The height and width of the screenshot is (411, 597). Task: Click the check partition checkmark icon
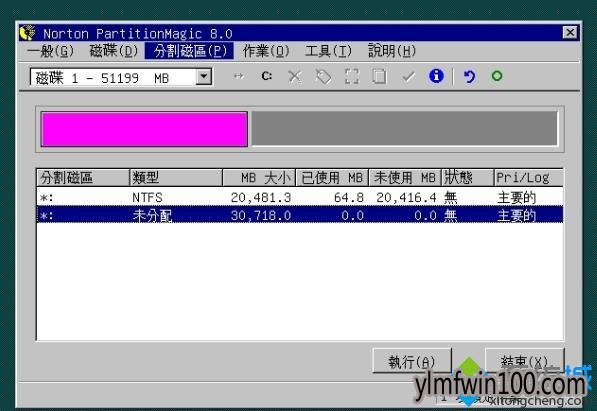(408, 77)
